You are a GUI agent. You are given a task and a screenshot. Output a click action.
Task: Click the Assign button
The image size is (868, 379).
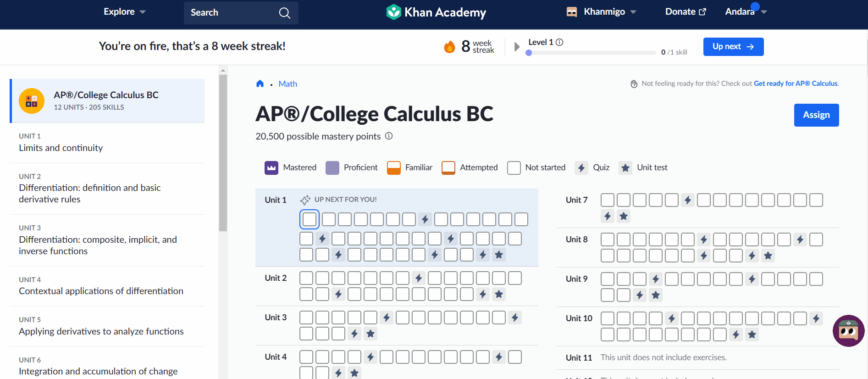(x=816, y=115)
